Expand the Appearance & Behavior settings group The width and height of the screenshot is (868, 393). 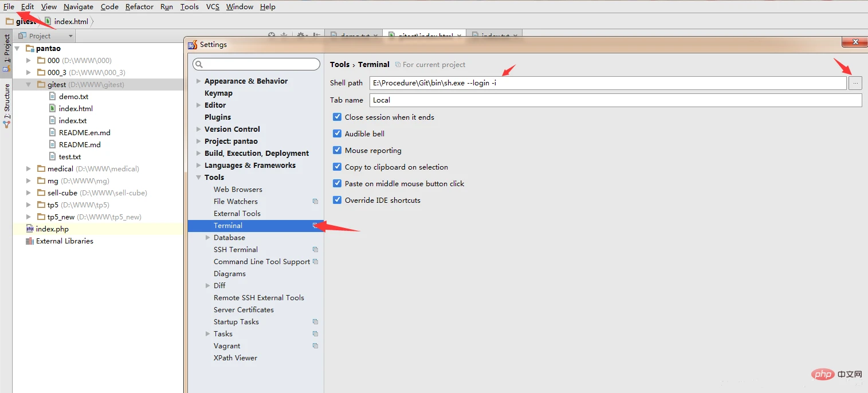pyautogui.click(x=199, y=81)
